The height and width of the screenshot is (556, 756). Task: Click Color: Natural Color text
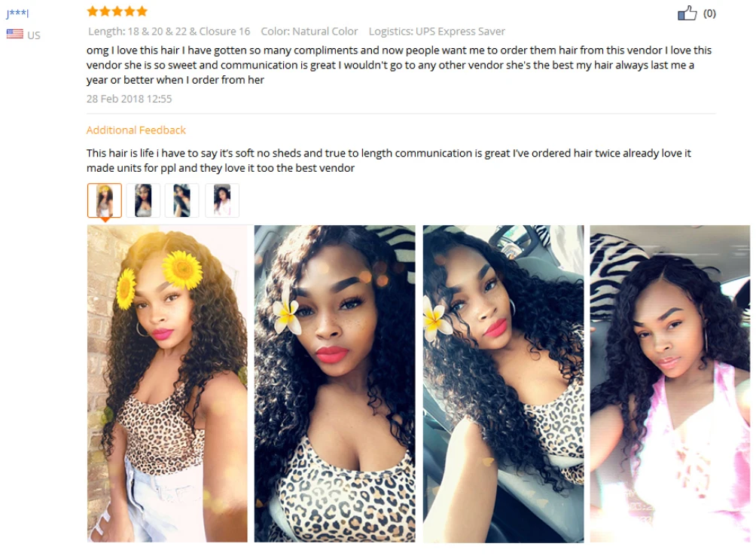(x=309, y=32)
